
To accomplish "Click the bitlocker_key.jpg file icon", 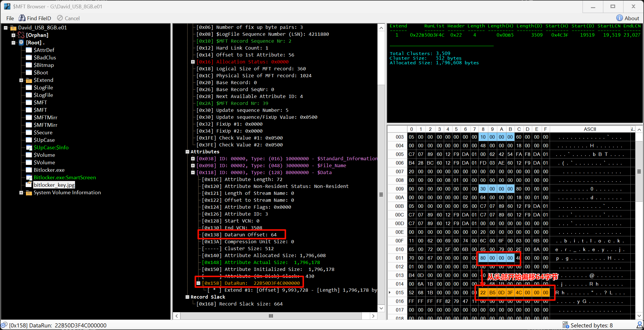I will (x=29, y=185).
